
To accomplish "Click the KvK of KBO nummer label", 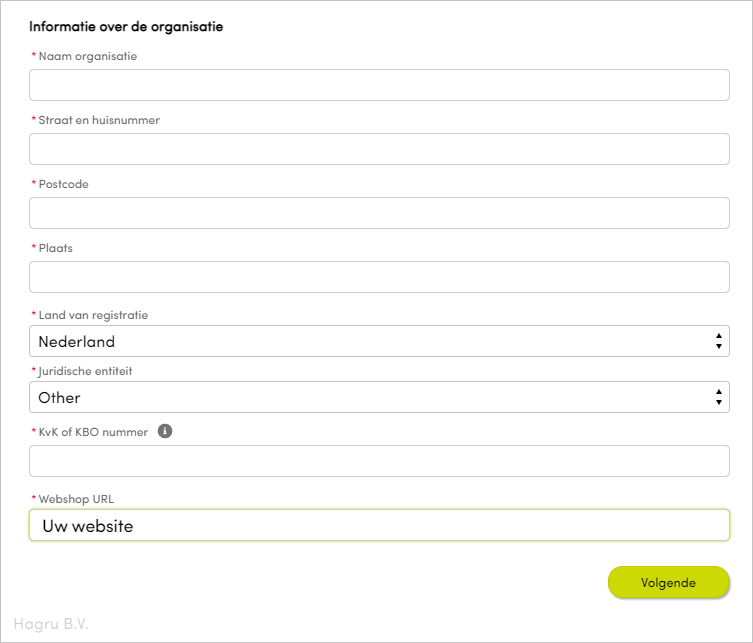I will click(93, 432).
